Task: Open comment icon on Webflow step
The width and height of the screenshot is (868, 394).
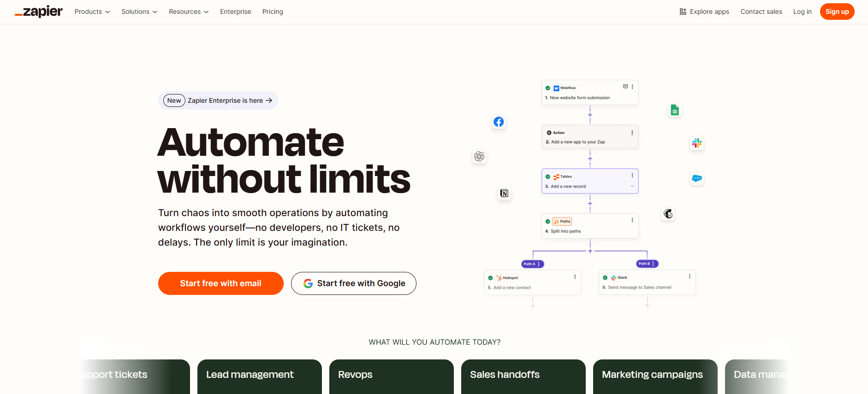Action: pos(625,87)
